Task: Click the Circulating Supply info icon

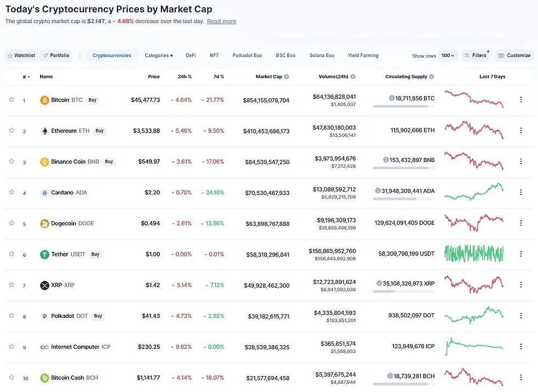Action: coord(431,77)
